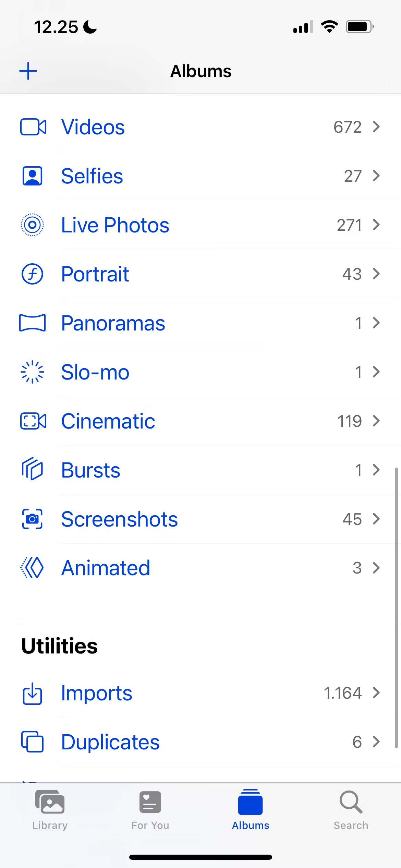Viewport: 401px width, 868px height.
Task: Tap the Cinematic video icon
Action: pos(33,421)
